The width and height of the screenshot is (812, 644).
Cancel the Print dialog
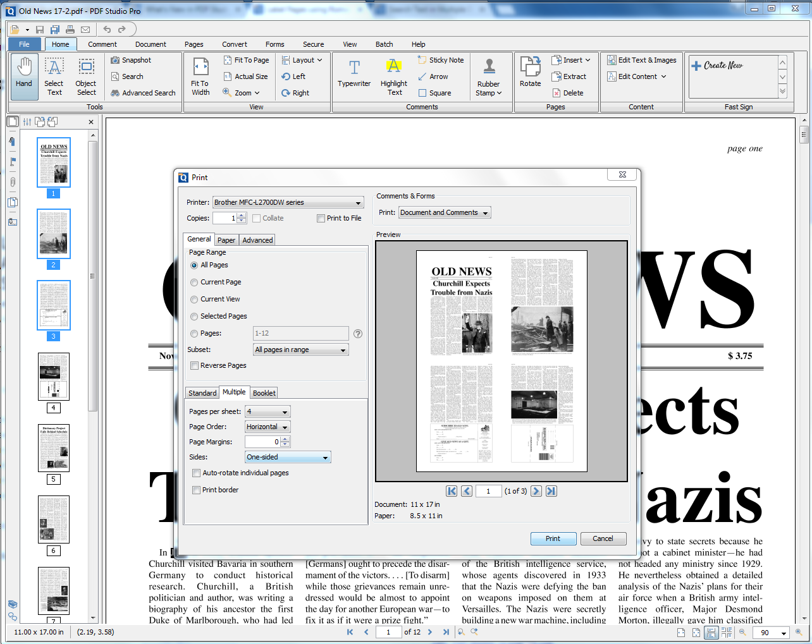(x=603, y=538)
